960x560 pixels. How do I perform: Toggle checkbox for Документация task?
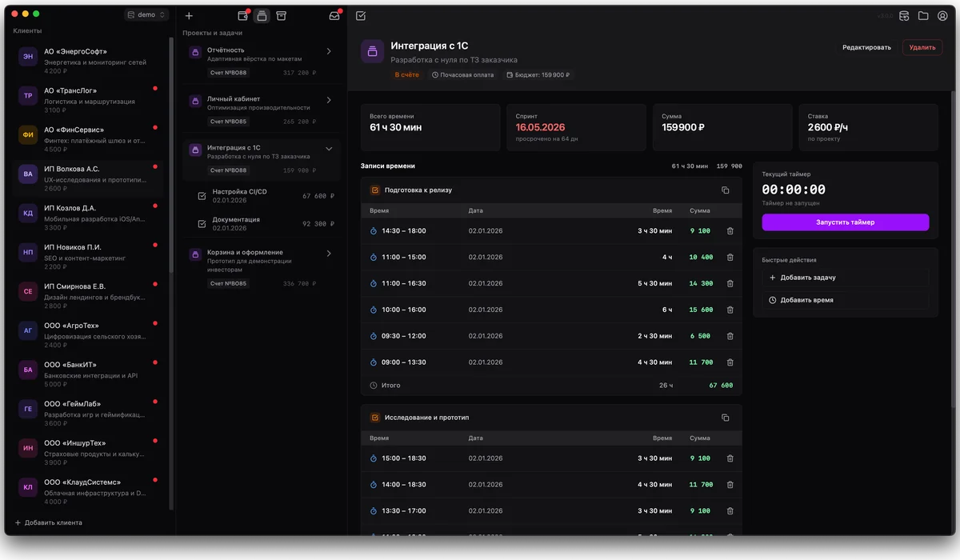tap(202, 224)
